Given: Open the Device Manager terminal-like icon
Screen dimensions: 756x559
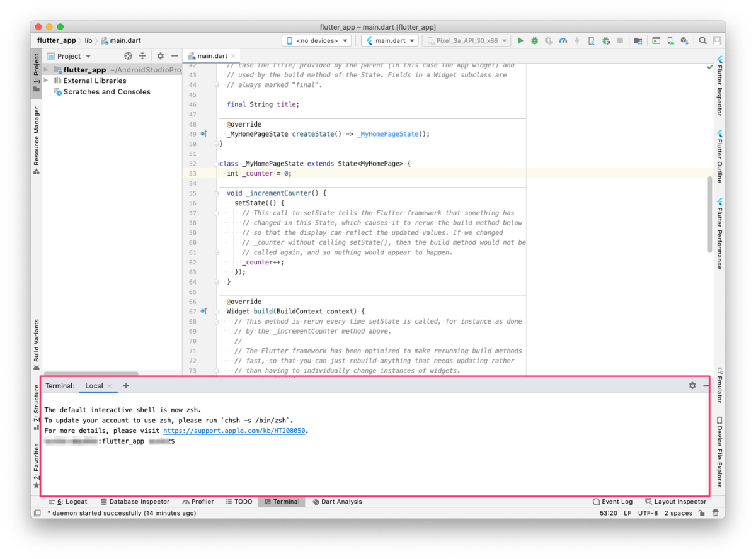Looking at the screenshot, I should (656, 40).
